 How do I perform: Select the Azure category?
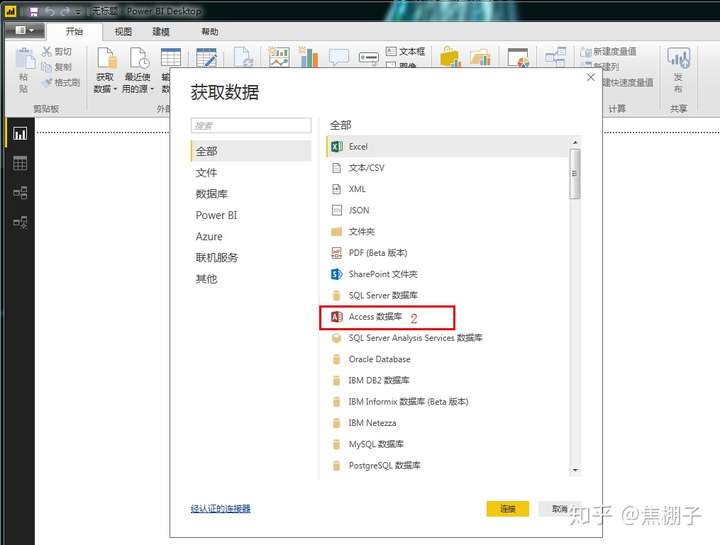pos(251,236)
